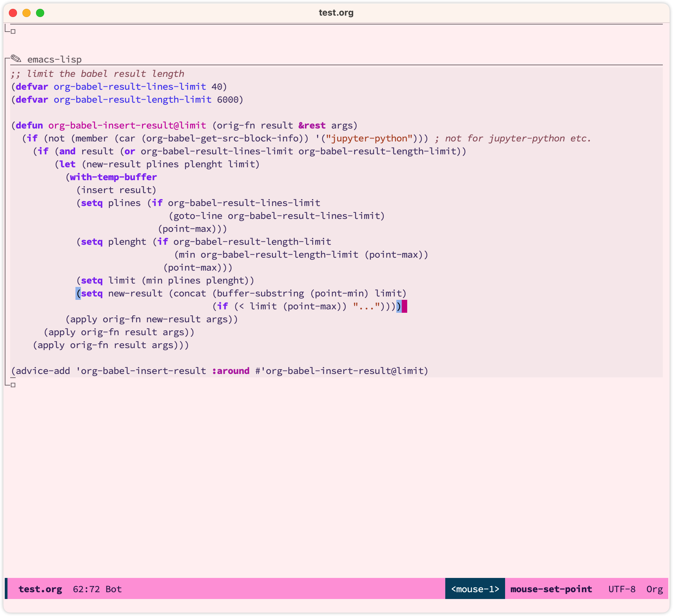Click the block end marker at top
The height and width of the screenshot is (616, 673).
pyautogui.click(x=13, y=31)
